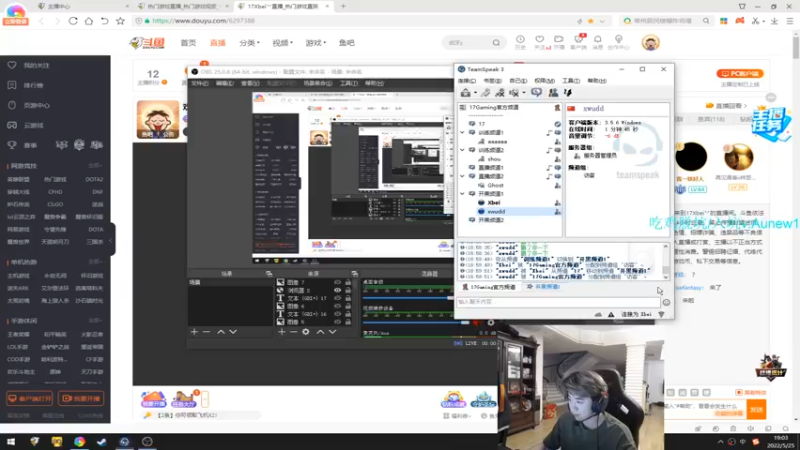Move scene up in OBS scenes panel
Image resolution: width=800 pixels, height=450 pixels.
coord(221,332)
